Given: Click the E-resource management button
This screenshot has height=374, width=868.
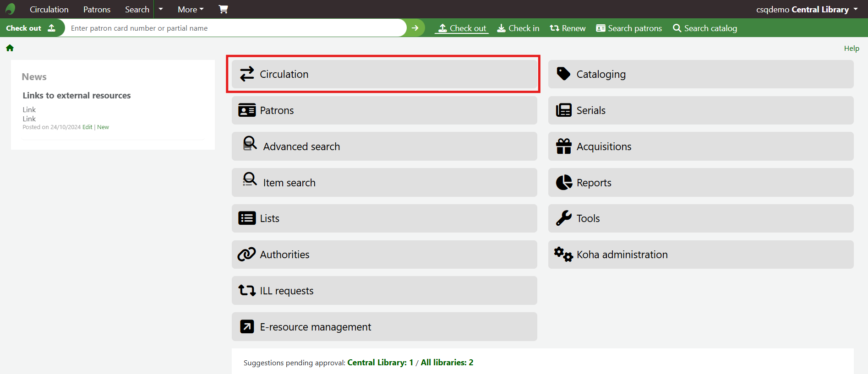Looking at the screenshot, I should (x=384, y=327).
